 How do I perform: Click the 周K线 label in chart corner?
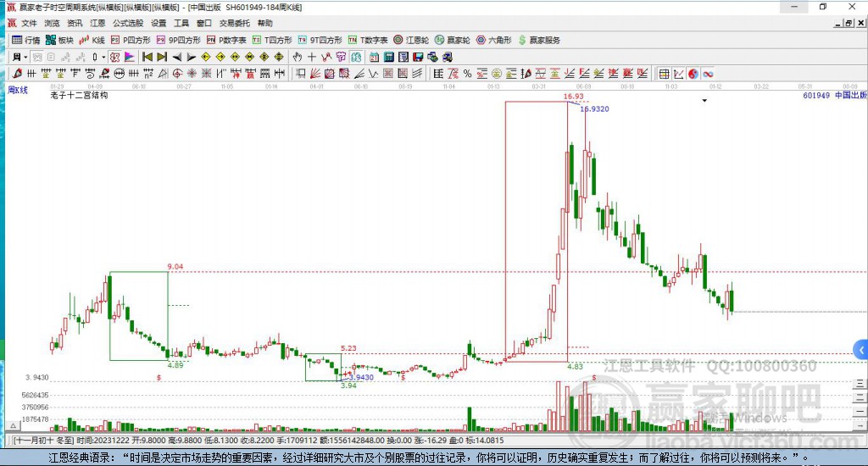(x=18, y=90)
